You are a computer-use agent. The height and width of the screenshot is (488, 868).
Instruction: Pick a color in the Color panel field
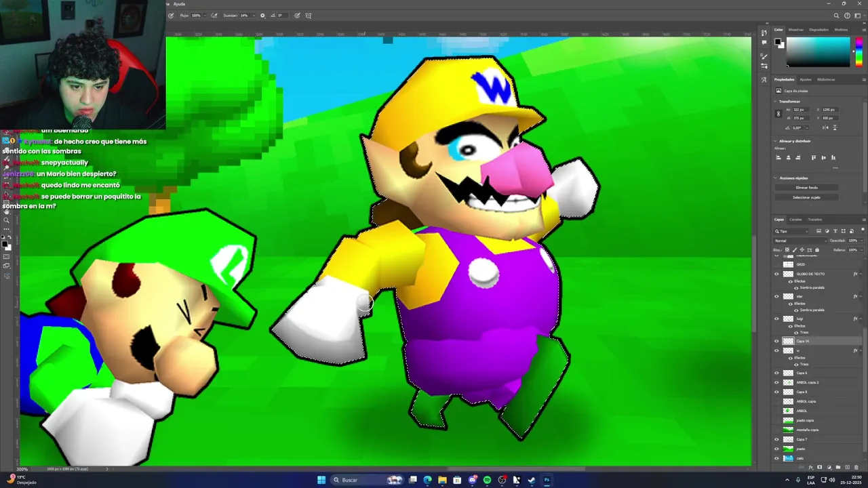[x=818, y=52]
